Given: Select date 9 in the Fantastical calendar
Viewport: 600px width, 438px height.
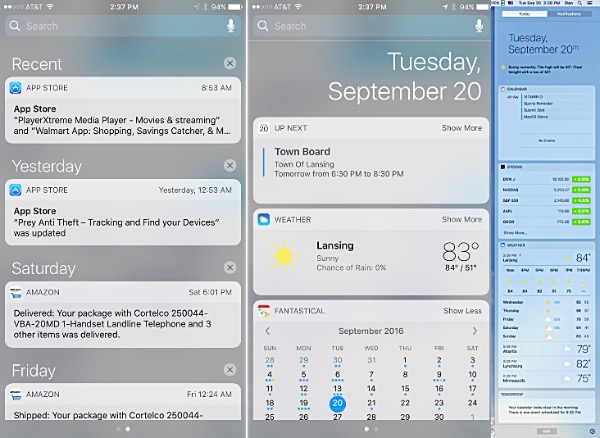Looking at the screenshot, I should click(x=439, y=375).
